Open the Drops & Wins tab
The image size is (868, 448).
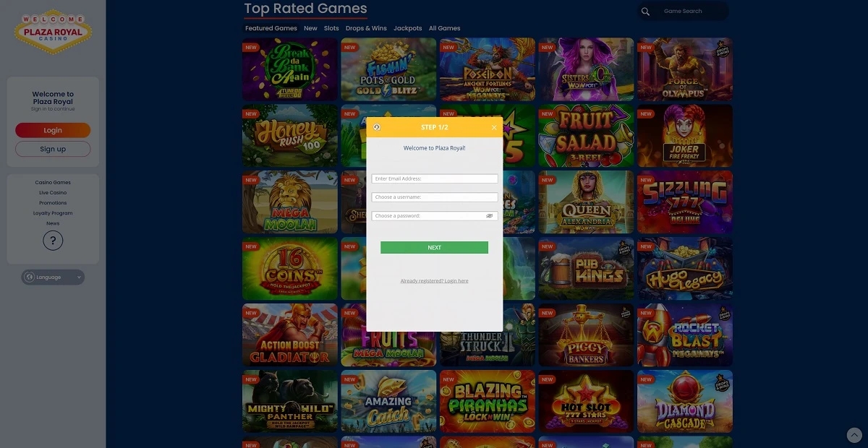366,28
